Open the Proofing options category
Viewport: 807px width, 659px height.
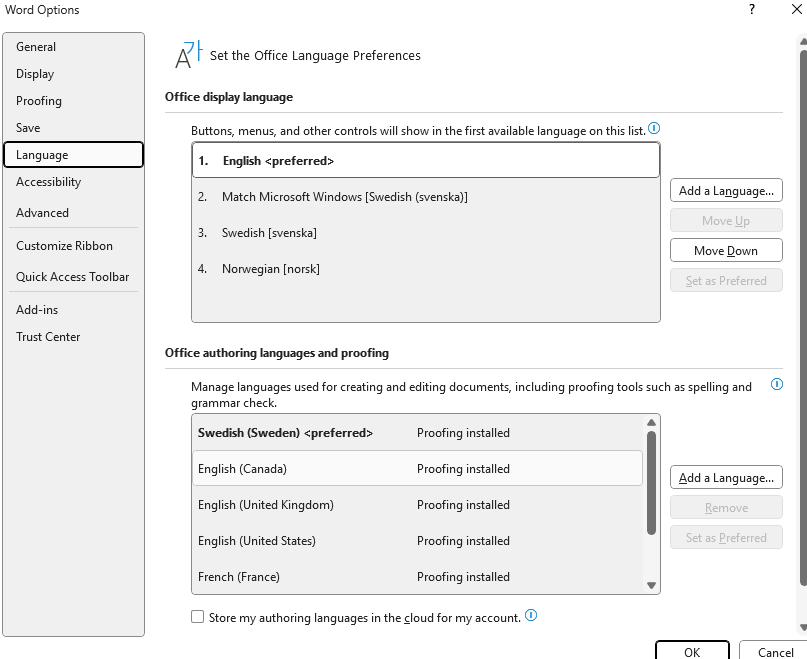click(x=73, y=101)
